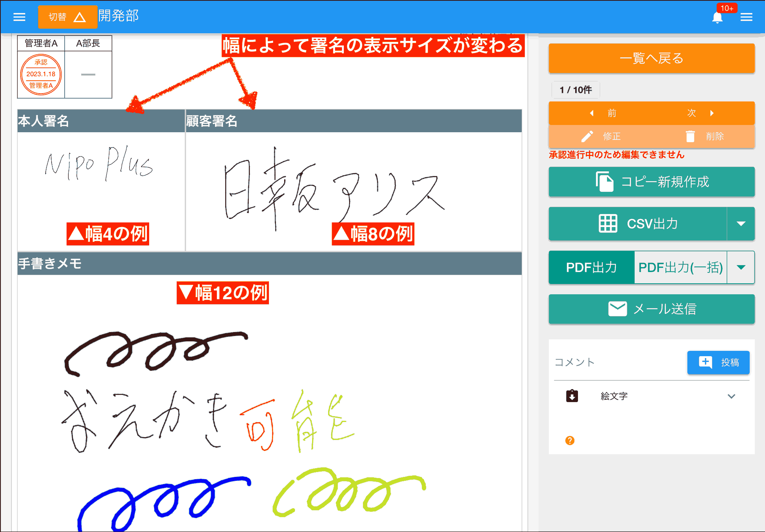This screenshot has height=532, width=765.
Task: Click the copy icon on コピー新規作成
Action: click(604, 182)
